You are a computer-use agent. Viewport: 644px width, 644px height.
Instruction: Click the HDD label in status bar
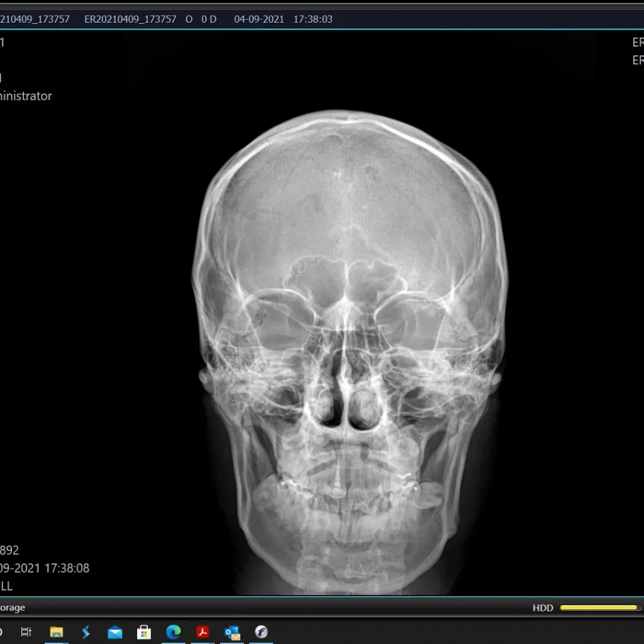(543, 608)
